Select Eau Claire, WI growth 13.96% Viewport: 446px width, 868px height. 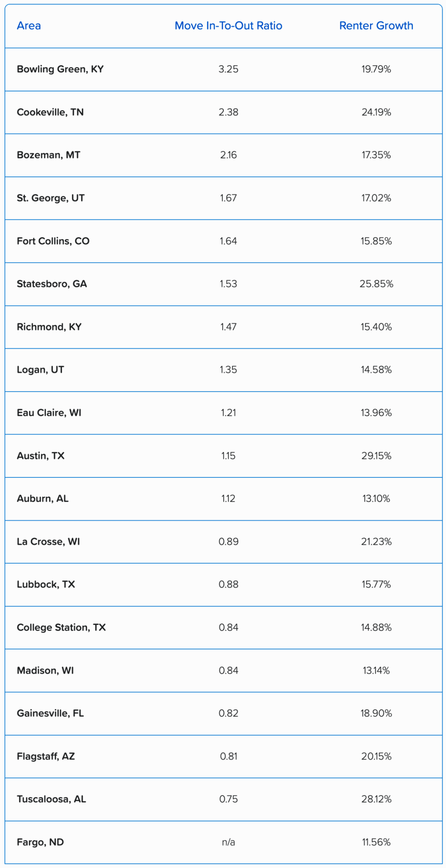376,413
